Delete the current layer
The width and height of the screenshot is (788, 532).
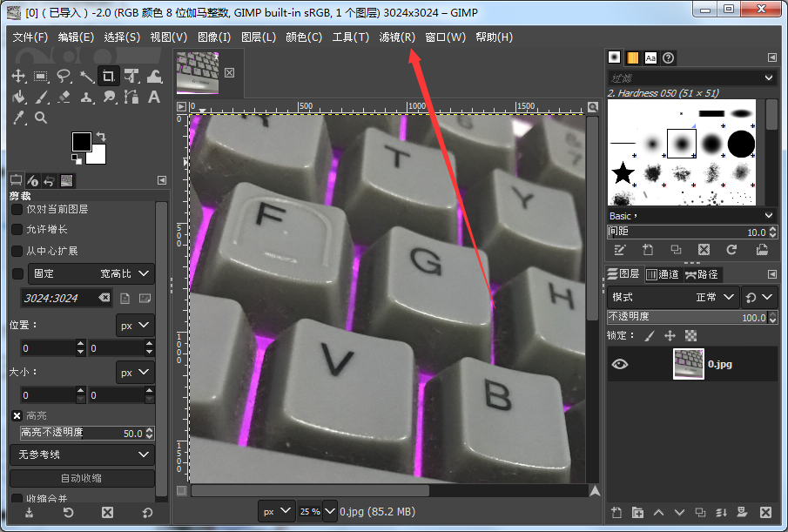(x=764, y=513)
